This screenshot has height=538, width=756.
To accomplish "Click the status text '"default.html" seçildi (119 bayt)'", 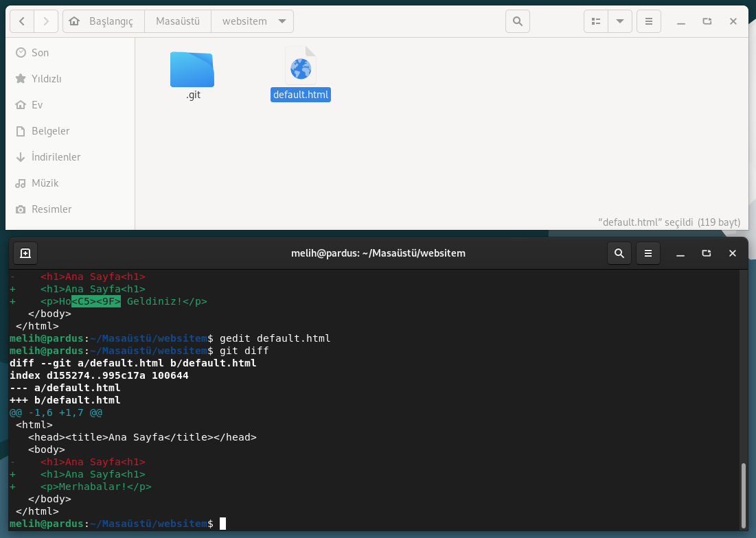I will [669, 222].
